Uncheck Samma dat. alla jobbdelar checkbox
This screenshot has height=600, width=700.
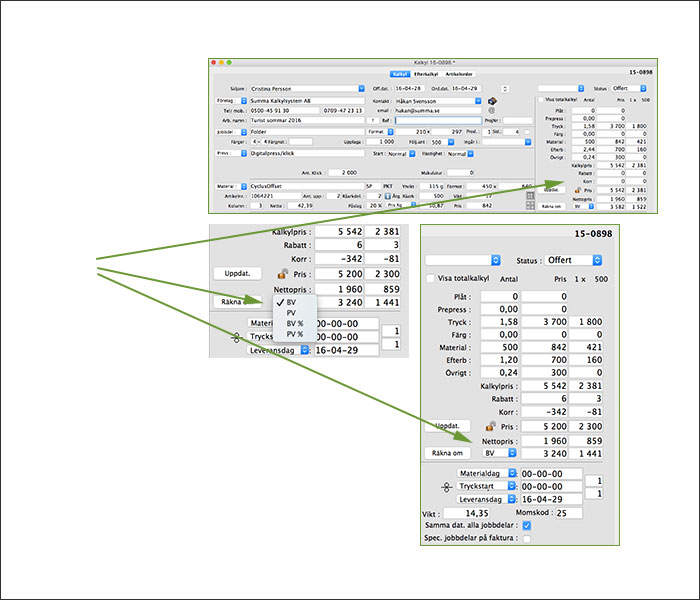(x=527, y=525)
